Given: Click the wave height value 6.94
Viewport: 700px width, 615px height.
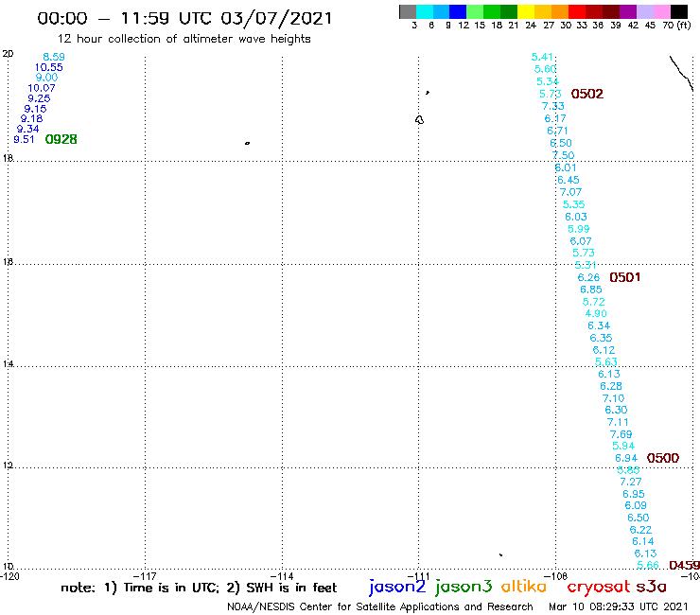Looking at the screenshot, I should pyautogui.click(x=626, y=458).
